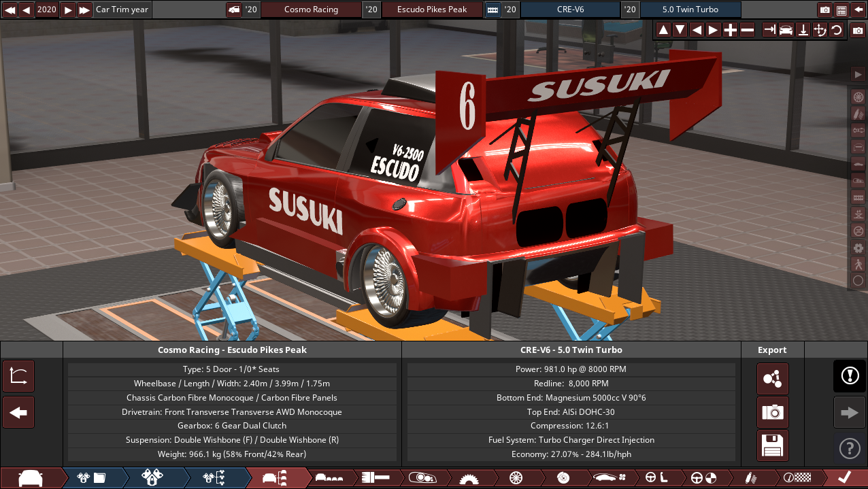The image size is (868, 489).
Task: Toggle the free camera move icon
Action: pos(820,30)
